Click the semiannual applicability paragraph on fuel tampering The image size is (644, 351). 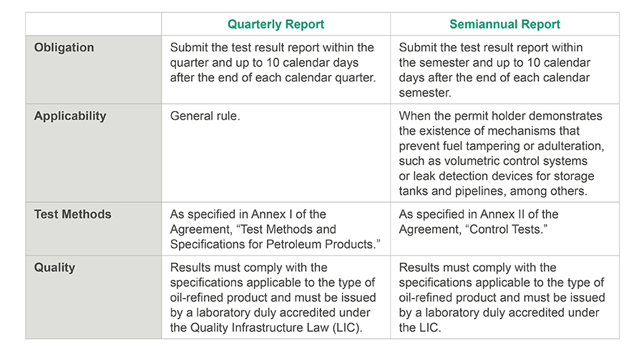pyautogui.click(x=501, y=153)
